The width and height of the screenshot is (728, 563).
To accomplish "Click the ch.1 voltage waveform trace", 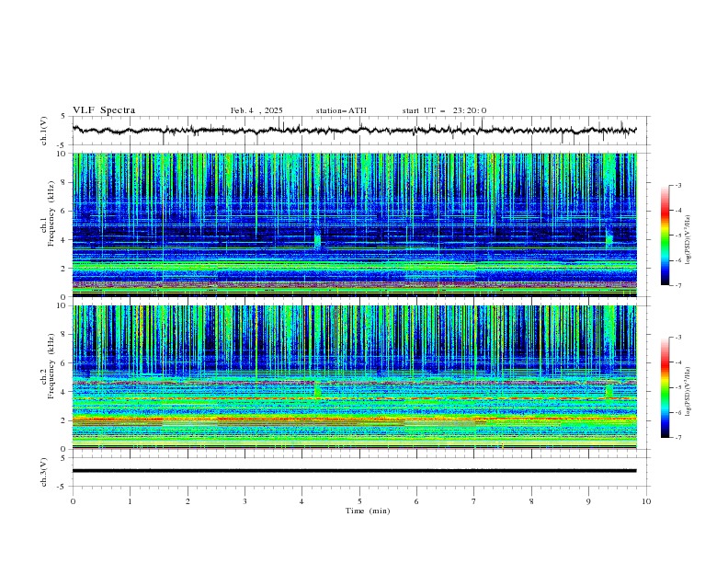I will click(x=354, y=131).
